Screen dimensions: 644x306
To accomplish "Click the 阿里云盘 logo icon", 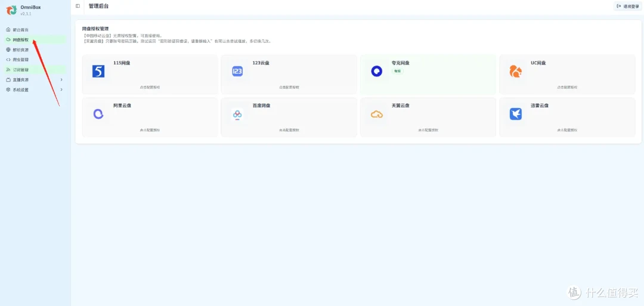I will tap(98, 114).
